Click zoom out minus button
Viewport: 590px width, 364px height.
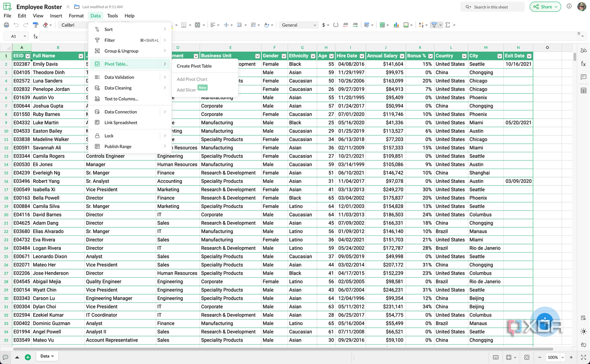pyautogui.click(x=540, y=357)
